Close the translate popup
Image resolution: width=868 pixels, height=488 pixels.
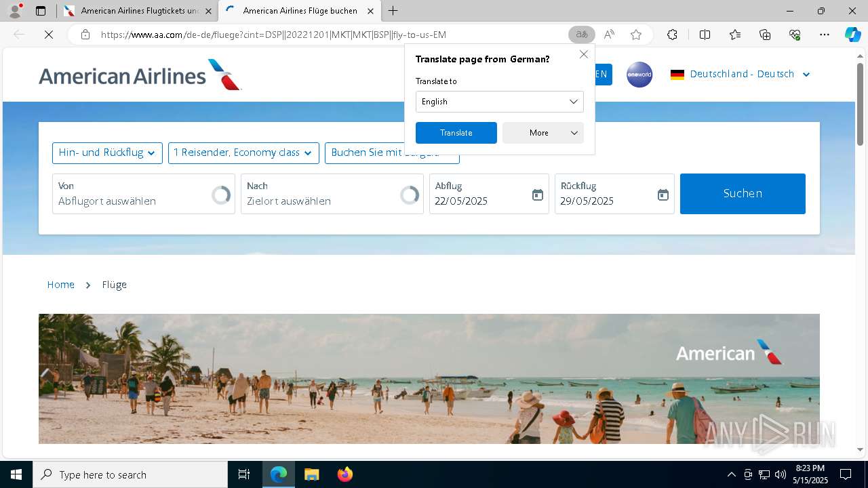[x=583, y=54]
